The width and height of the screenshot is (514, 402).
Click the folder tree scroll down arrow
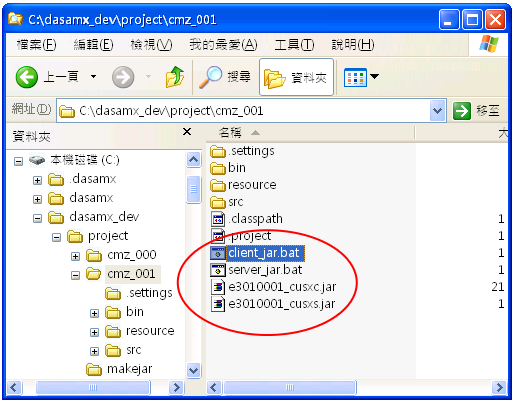194,370
